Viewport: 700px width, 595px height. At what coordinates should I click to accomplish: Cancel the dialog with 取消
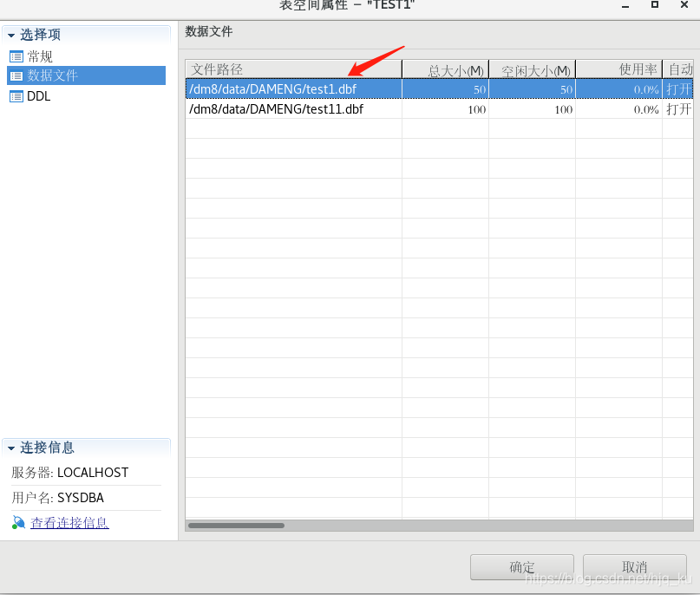tap(634, 567)
